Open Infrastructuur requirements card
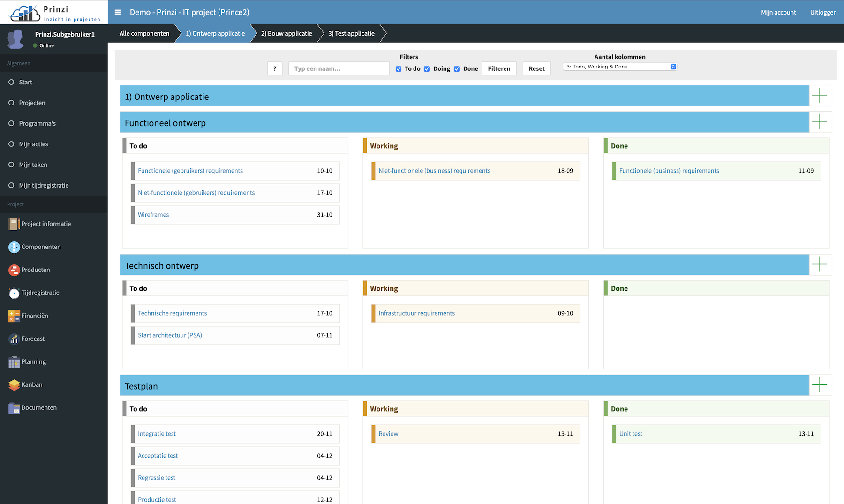The width and height of the screenshot is (844, 504). tap(476, 313)
